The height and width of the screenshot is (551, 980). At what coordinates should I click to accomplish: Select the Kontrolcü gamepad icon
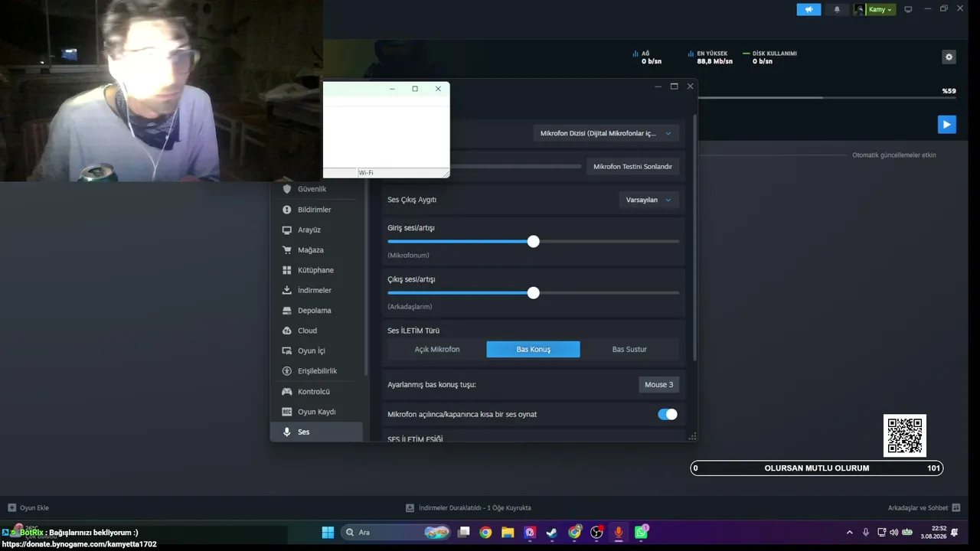[287, 392]
